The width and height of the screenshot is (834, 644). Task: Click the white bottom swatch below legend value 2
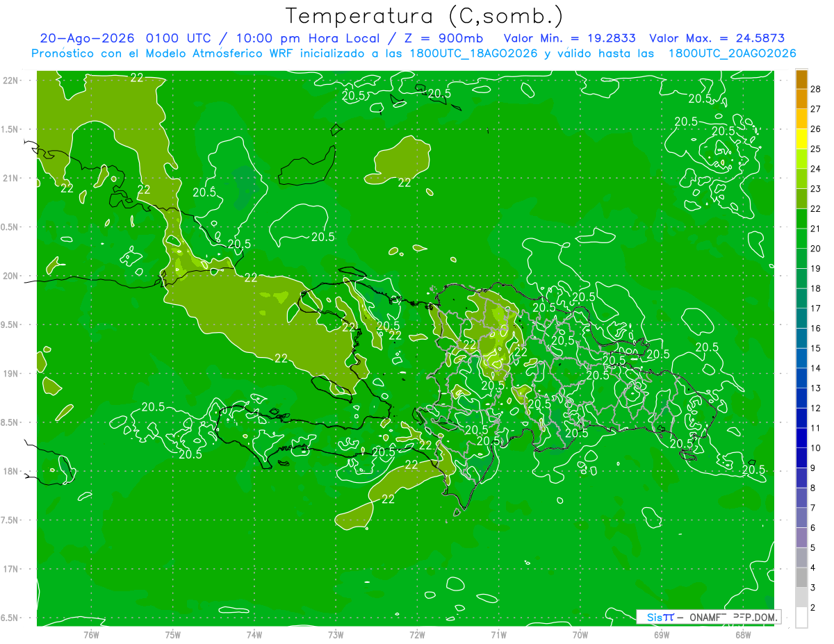(801, 618)
